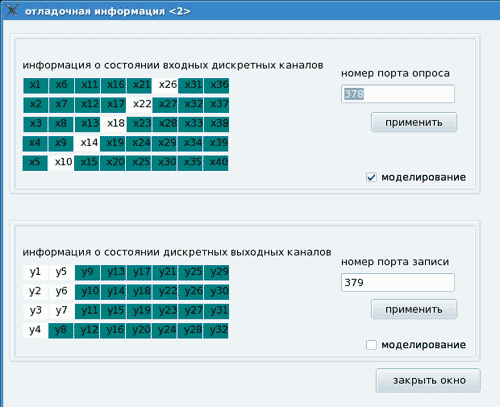This screenshot has width=500, height=407.
Task: Select output channel y8 indicator
Action: click(x=61, y=331)
